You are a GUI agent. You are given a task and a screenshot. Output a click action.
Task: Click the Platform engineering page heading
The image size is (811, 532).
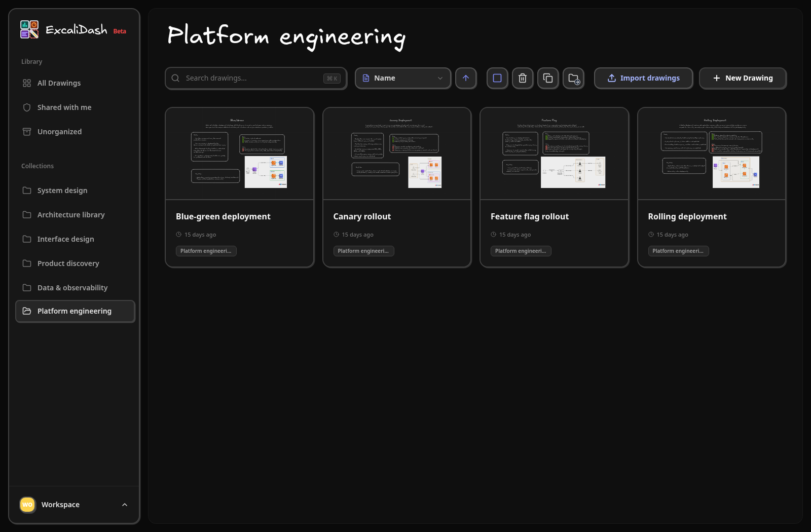pos(286,36)
